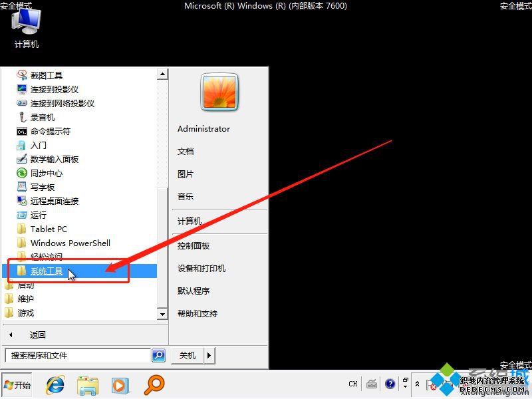Open the shutdown options arrow
The width and height of the screenshot is (532, 399).
coord(209,356)
